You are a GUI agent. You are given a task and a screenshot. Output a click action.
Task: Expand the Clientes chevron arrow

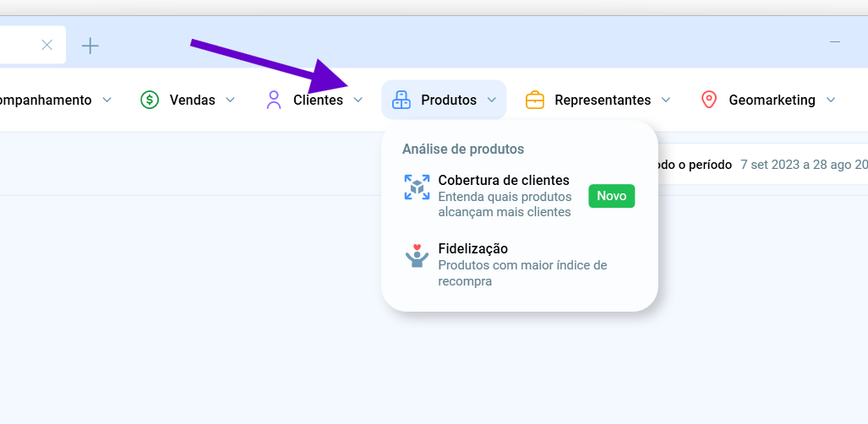[358, 101]
